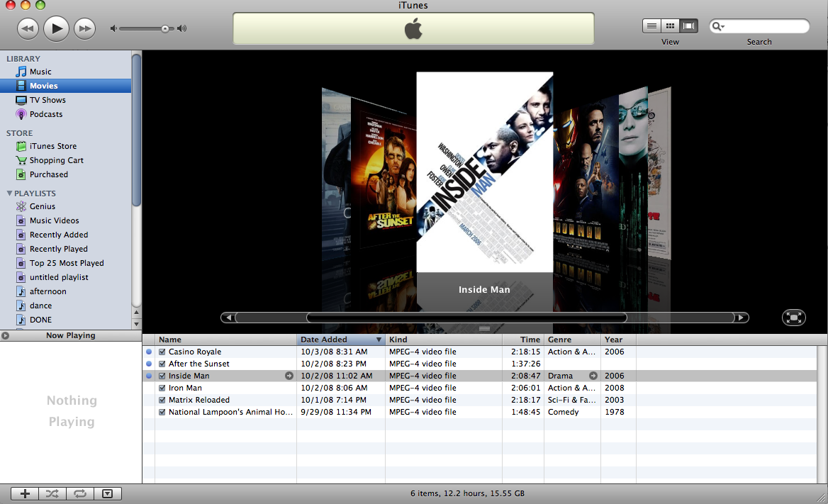
Task: Click the Rewind previous button
Action: point(28,28)
